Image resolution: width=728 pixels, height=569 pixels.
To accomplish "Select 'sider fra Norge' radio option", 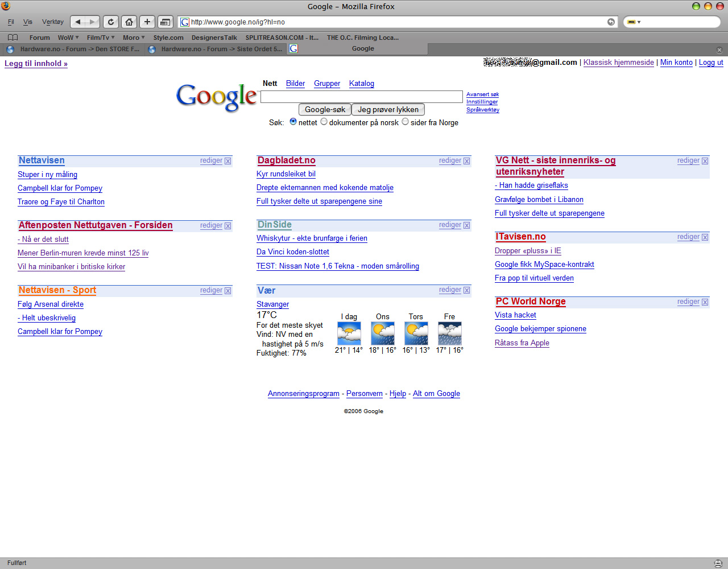I will [x=406, y=122].
